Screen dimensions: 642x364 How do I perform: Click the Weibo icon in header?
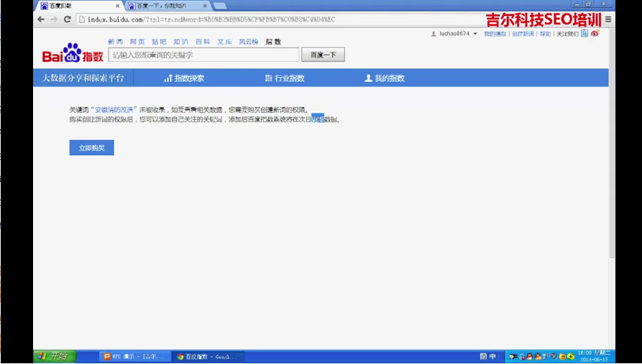[595, 34]
